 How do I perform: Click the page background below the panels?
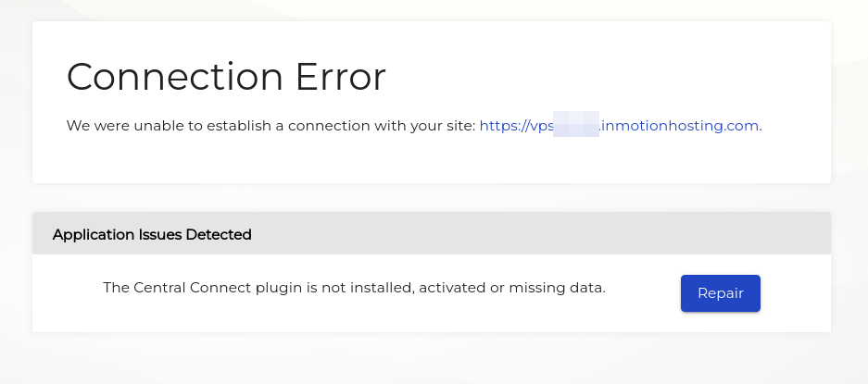coord(434,361)
